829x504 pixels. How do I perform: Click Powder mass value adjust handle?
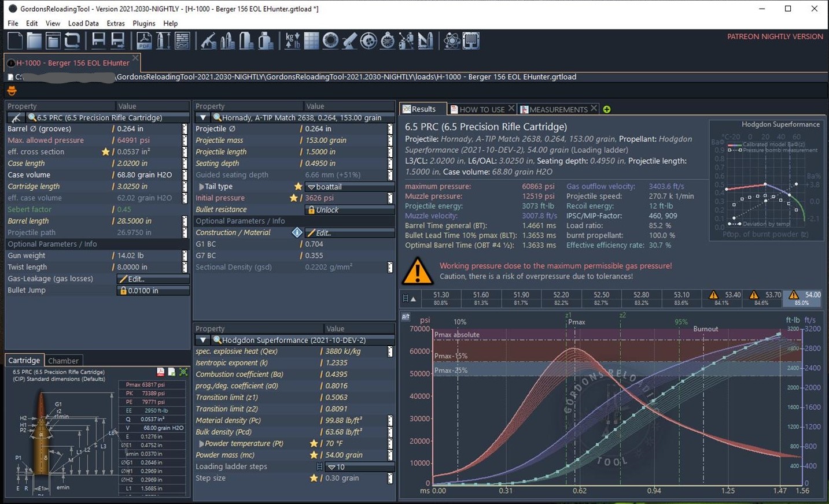390,455
